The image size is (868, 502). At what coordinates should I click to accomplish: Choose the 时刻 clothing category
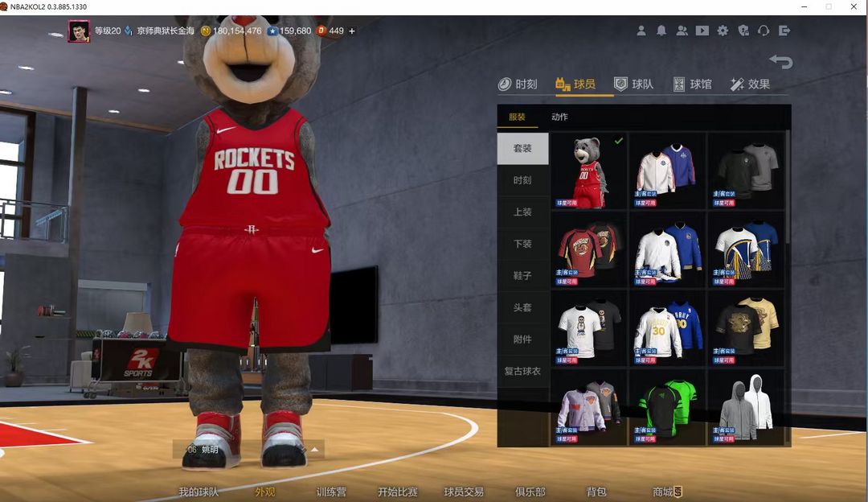click(x=522, y=180)
